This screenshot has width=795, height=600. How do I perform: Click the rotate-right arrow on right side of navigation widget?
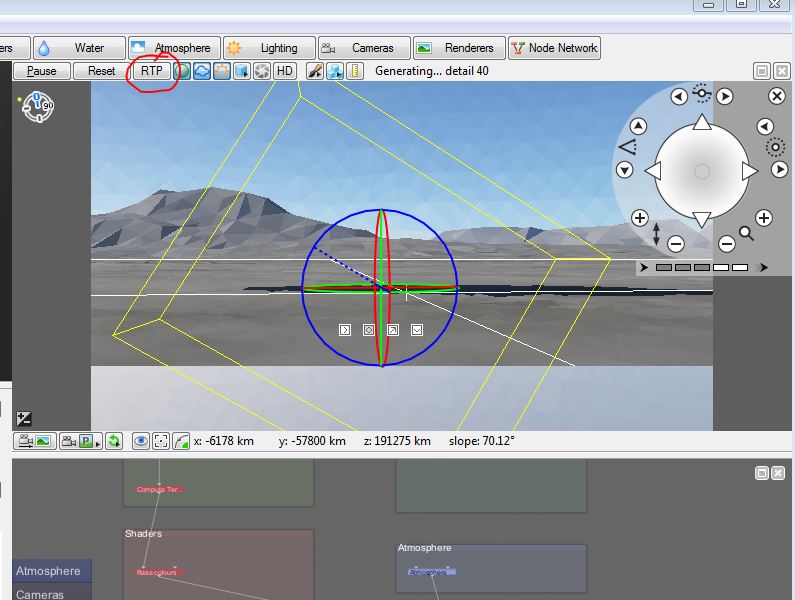[x=780, y=169]
